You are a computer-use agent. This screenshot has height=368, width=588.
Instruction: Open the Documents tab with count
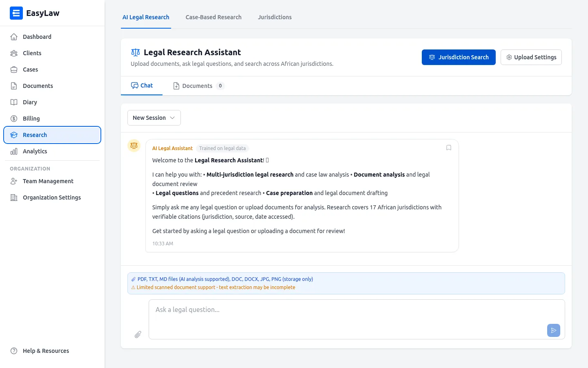point(198,86)
